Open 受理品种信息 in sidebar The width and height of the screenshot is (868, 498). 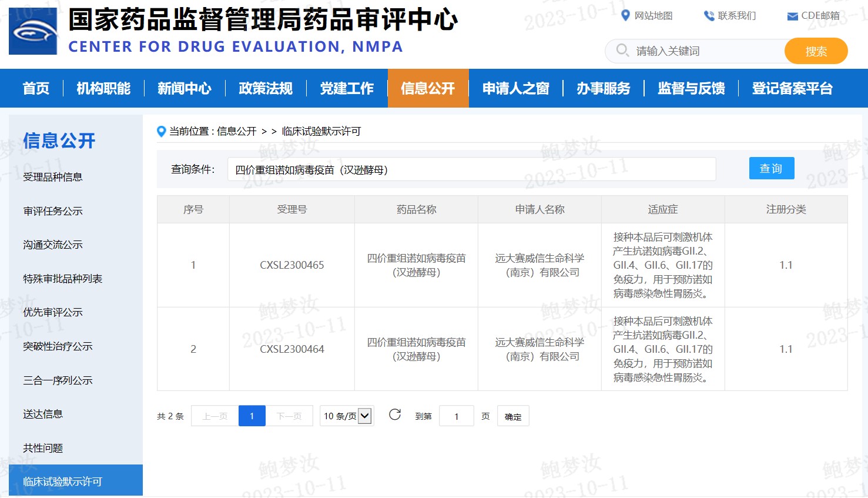pyautogui.click(x=53, y=177)
